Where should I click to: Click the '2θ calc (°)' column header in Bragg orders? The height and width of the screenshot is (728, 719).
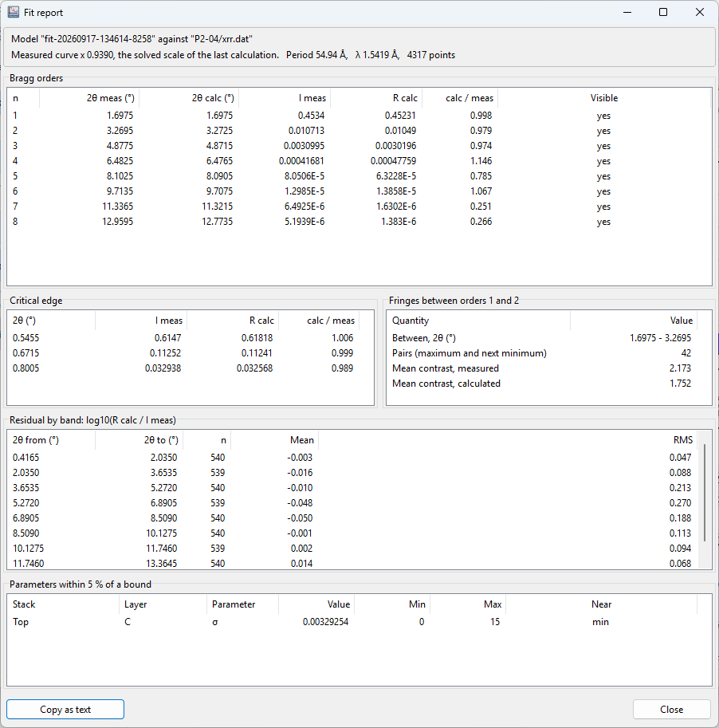(213, 98)
